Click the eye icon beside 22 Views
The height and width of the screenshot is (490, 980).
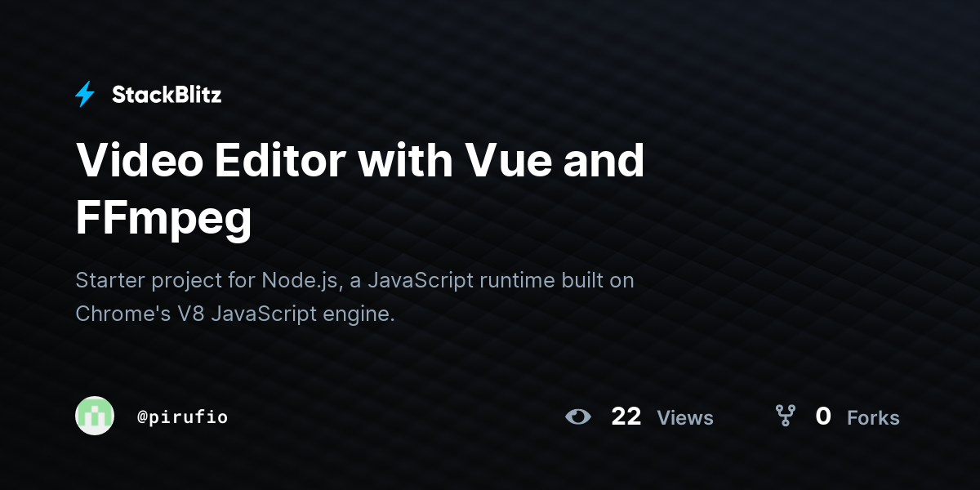[x=578, y=416]
